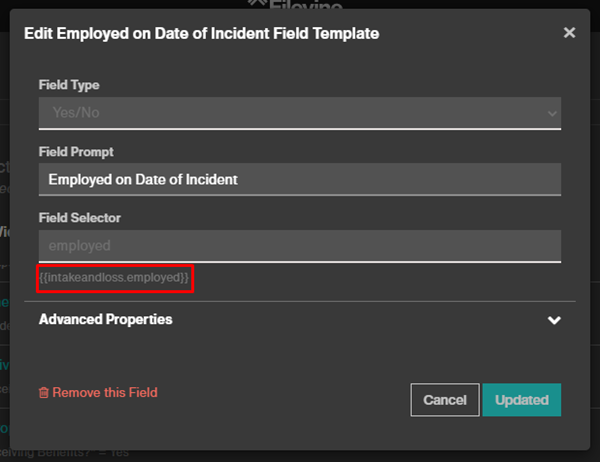Expand the Advanced Properties section

pyautogui.click(x=300, y=320)
